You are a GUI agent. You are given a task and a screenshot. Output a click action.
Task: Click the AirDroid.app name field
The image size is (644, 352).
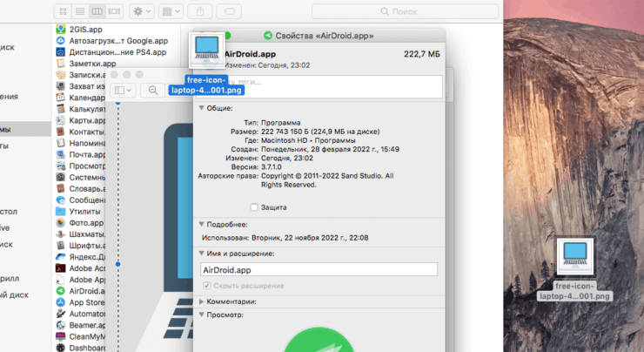pos(318,270)
